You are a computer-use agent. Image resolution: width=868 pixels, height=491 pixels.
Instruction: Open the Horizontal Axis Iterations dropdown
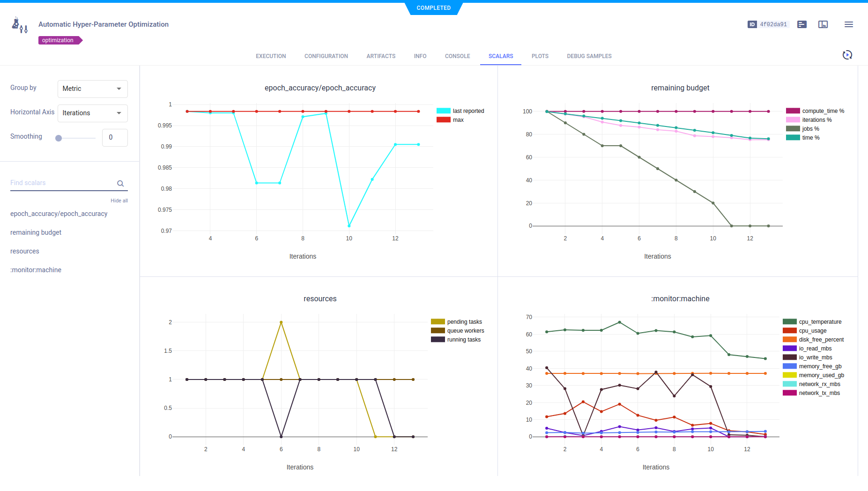(x=93, y=113)
